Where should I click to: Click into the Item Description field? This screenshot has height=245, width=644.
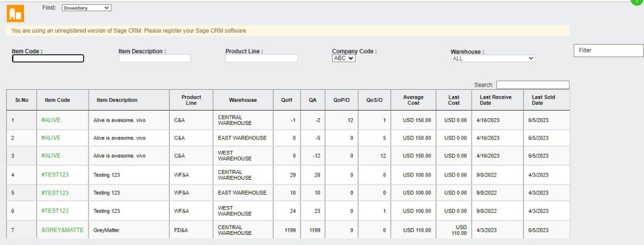155,58
